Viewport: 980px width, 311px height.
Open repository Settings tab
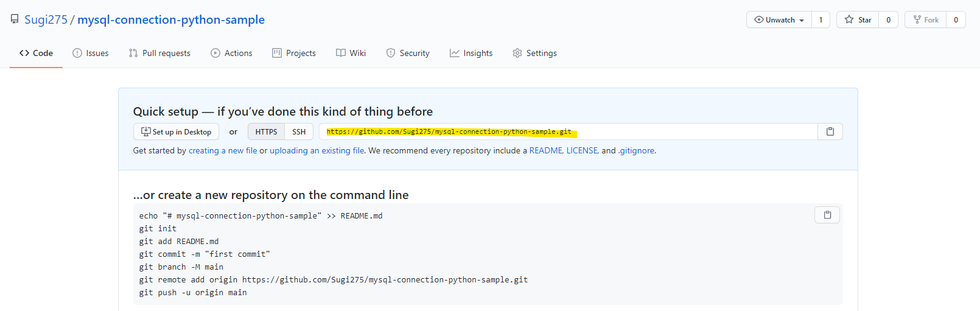(534, 53)
